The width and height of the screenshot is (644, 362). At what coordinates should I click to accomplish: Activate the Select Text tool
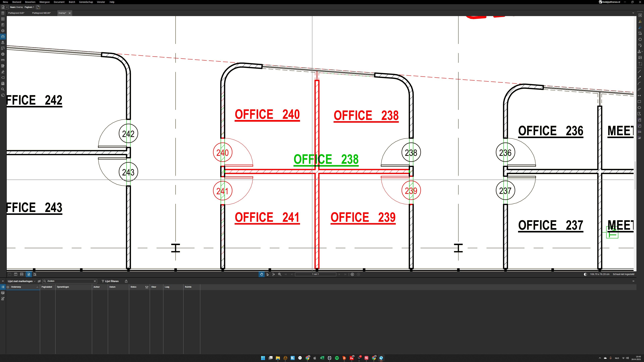274,274
